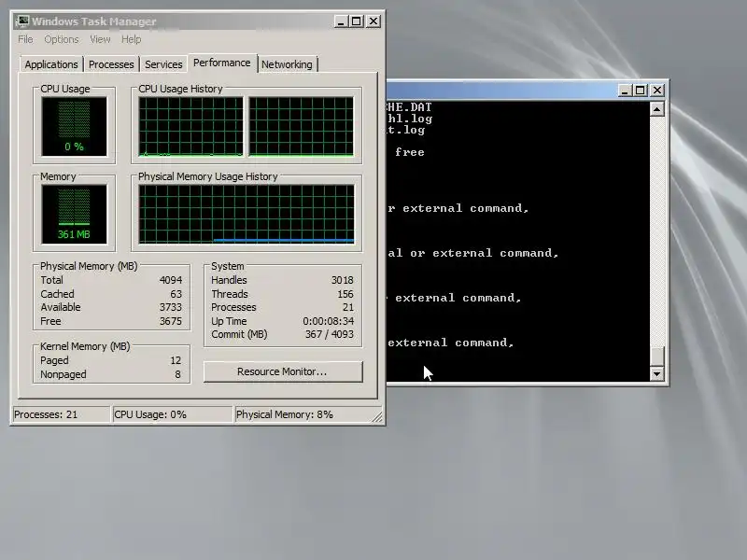747x560 pixels.
Task: Click the 'free' text in command prompt
Action: point(410,152)
